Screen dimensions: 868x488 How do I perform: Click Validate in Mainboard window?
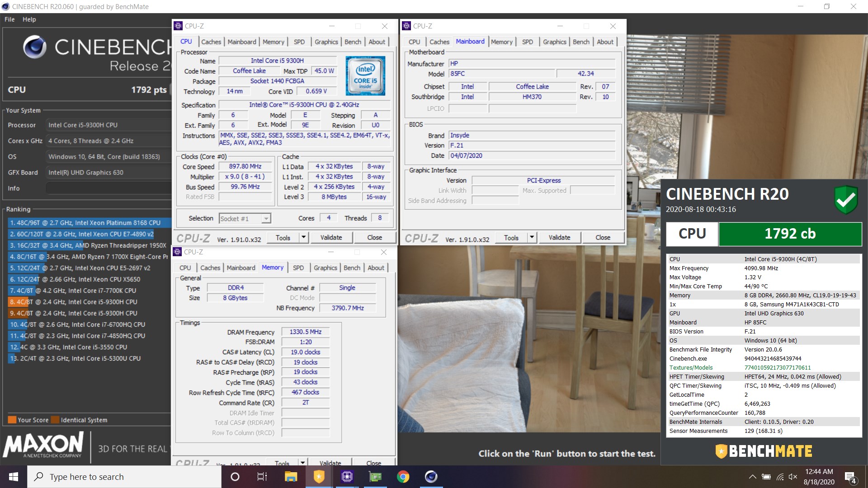tap(560, 237)
